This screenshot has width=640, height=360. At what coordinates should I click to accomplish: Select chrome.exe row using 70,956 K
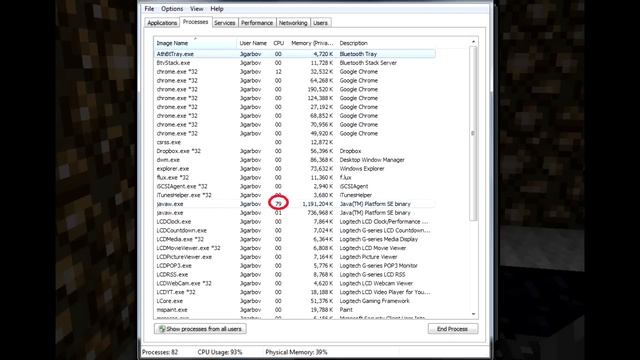tap(294, 124)
